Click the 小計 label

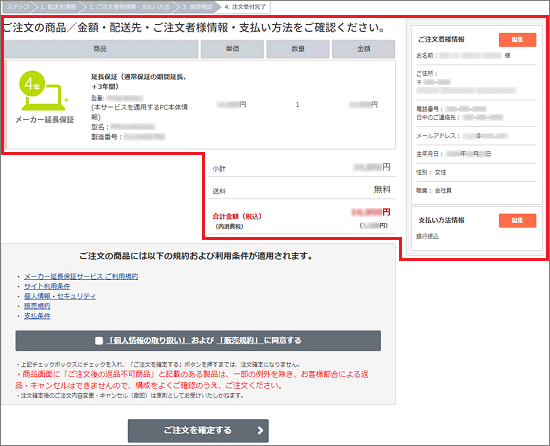pos(219,169)
